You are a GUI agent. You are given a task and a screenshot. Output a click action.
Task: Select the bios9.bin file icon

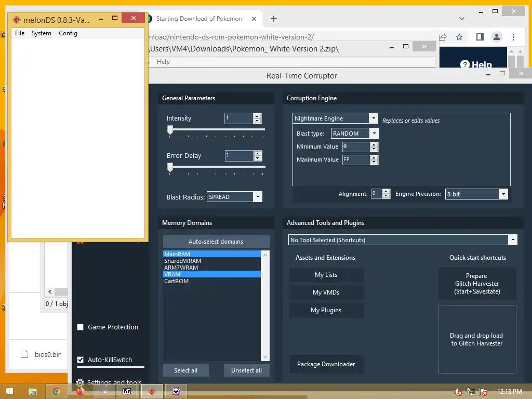click(x=24, y=354)
